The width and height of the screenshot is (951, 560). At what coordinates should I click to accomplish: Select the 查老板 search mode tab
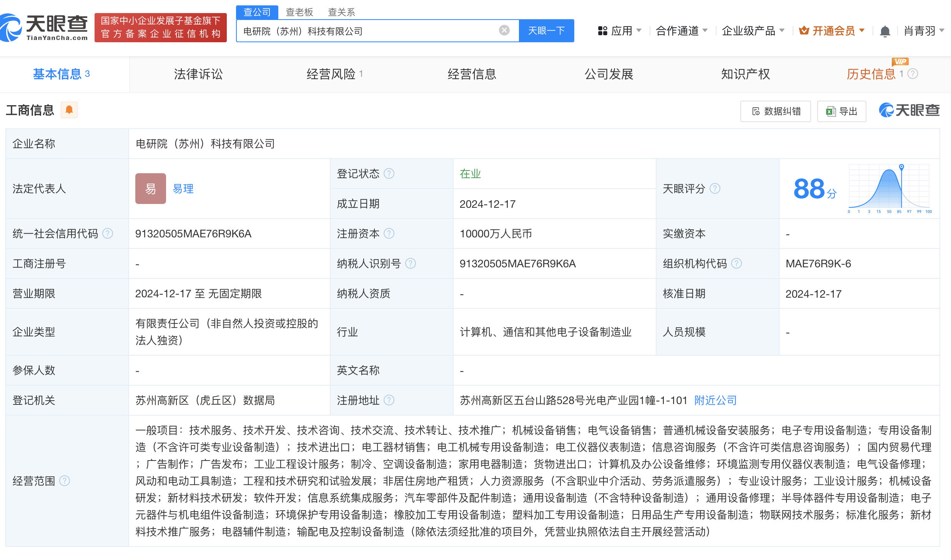coord(299,12)
